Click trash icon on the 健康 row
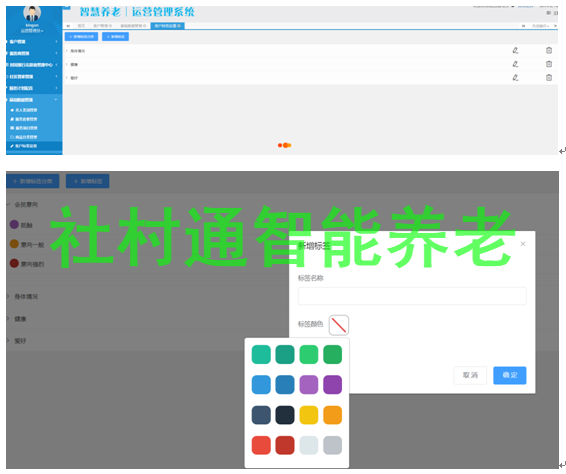The height and width of the screenshot is (474, 566). click(549, 64)
